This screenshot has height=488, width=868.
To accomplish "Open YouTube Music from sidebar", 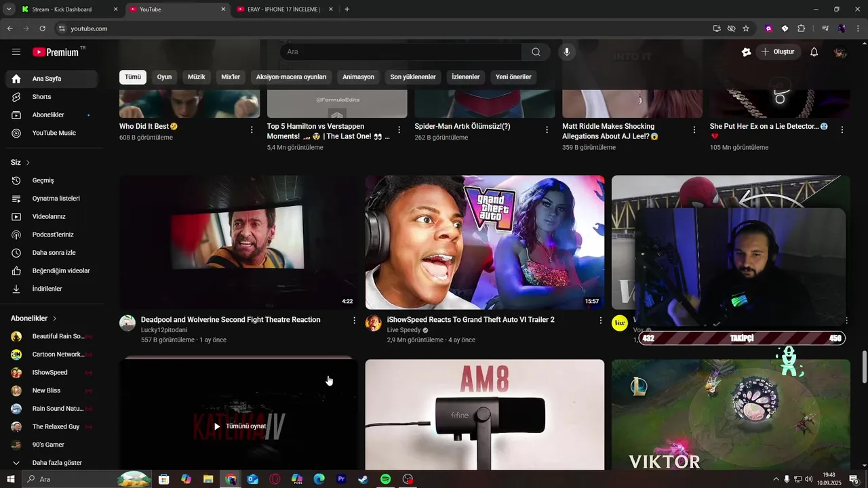I will click(52, 133).
